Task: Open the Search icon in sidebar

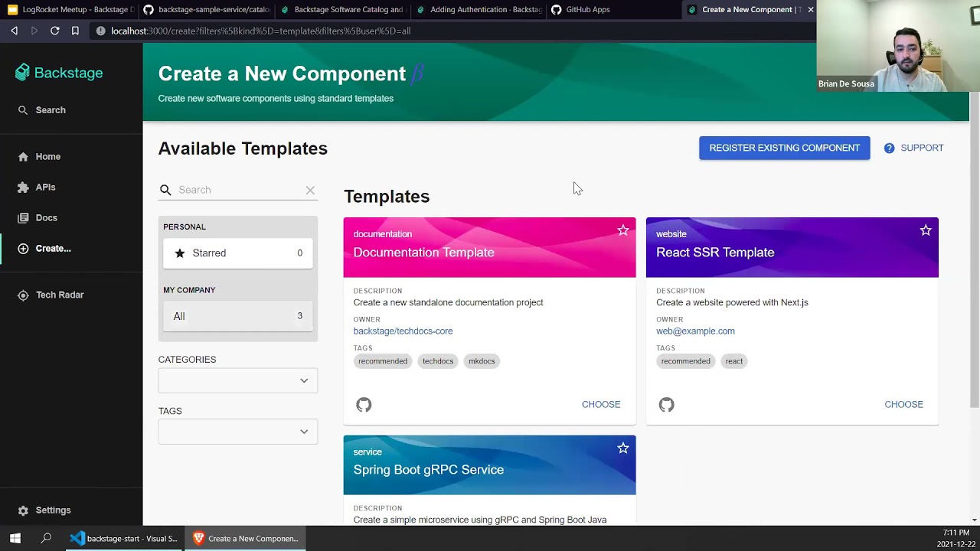Action: point(23,110)
